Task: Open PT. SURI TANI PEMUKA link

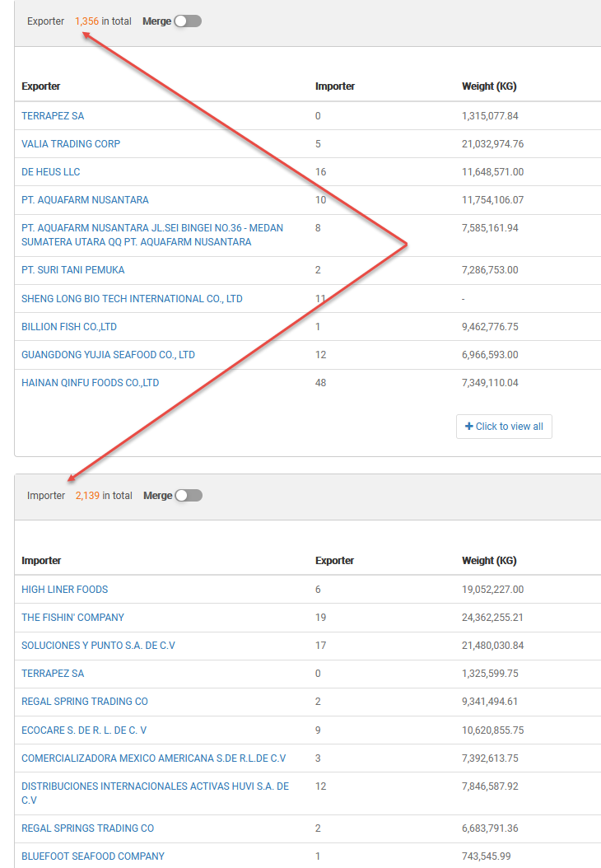Action: click(x=73, y=270)
